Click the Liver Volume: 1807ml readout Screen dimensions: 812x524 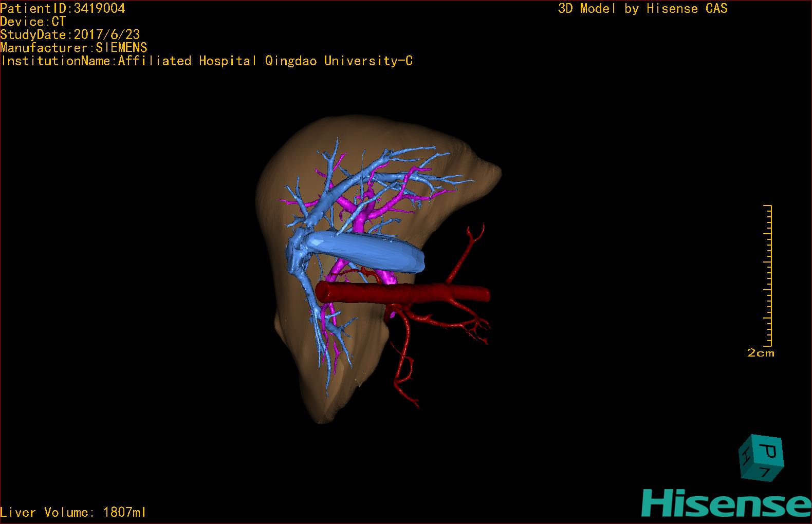pos(73,512)
